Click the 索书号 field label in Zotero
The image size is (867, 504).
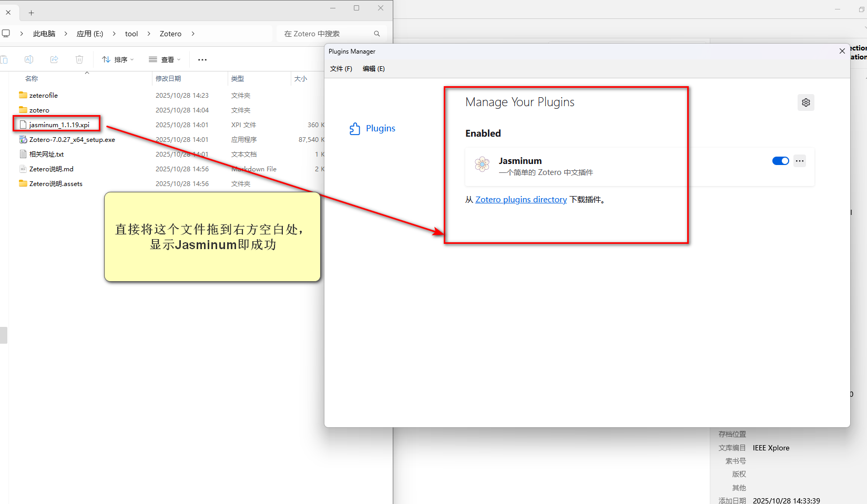(736, 461)
